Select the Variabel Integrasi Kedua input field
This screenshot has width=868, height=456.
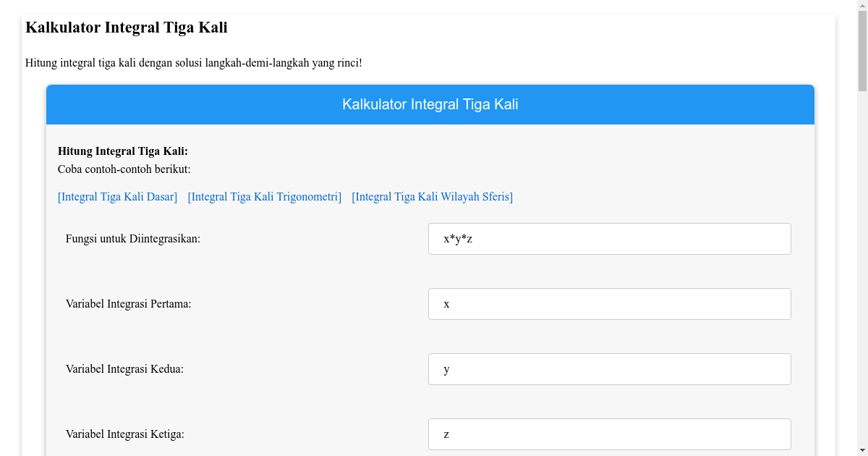tap(610, 368)
